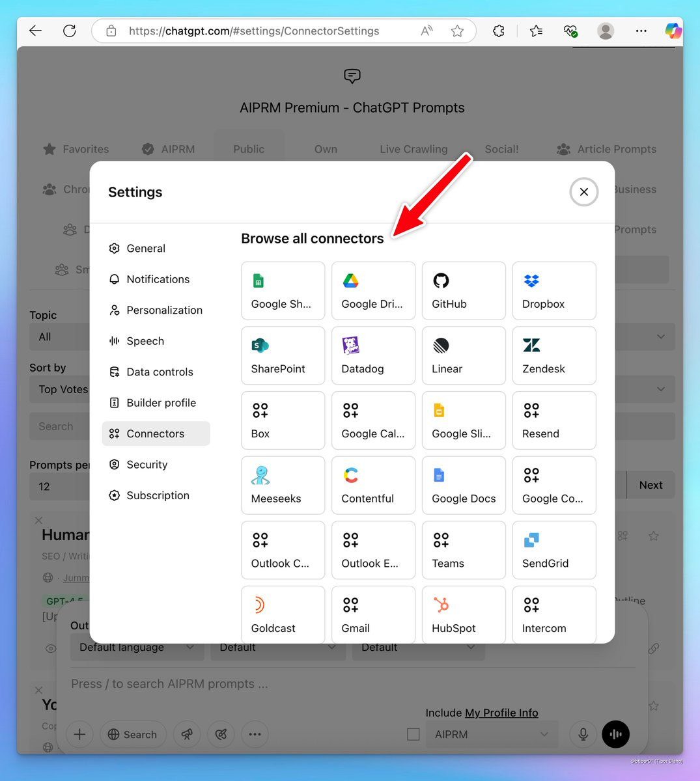Open the HubSpot connector
Screen dimensions: 700x781
[464, 614]
